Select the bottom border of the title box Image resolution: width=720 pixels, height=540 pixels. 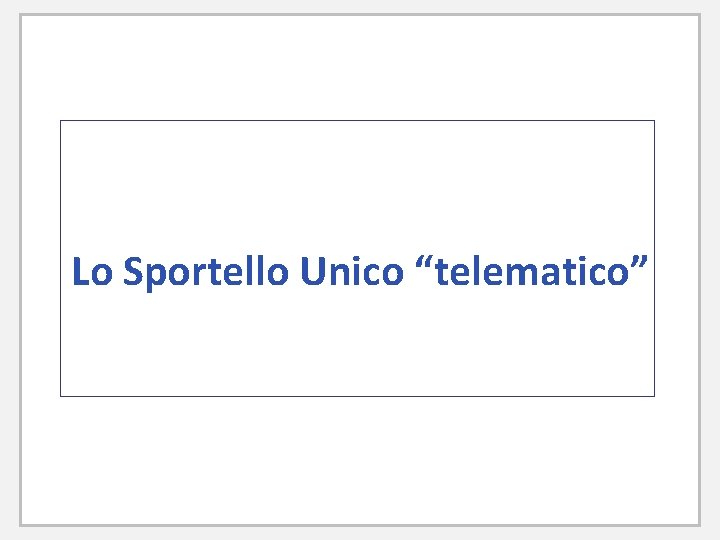tap(357, 396)
